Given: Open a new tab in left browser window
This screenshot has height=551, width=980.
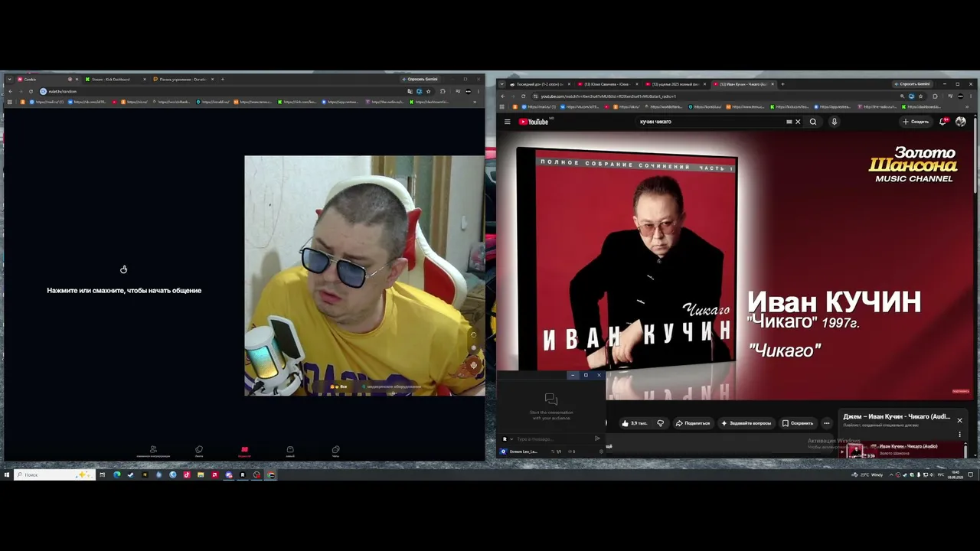Looking at the screenshot, I should pos(223,79).
